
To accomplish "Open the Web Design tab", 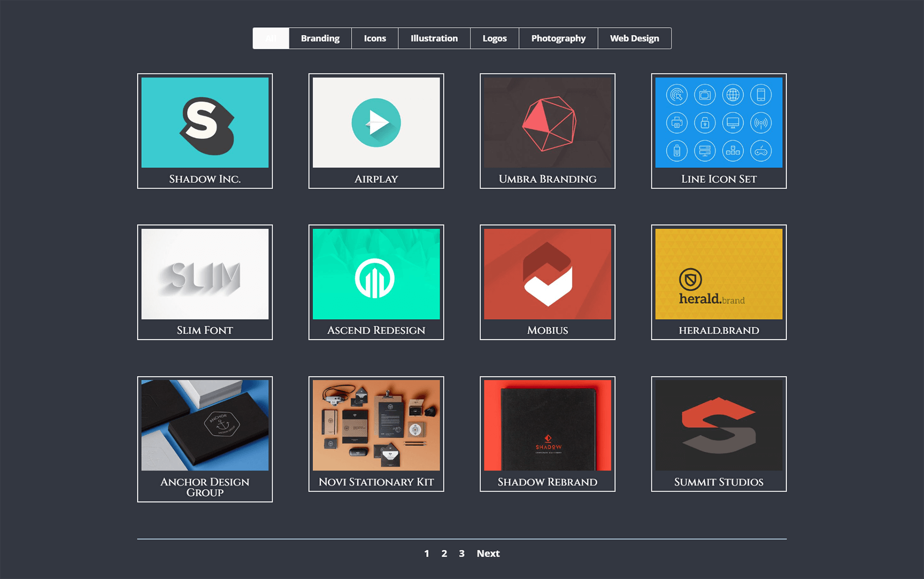I will [634, 38].
